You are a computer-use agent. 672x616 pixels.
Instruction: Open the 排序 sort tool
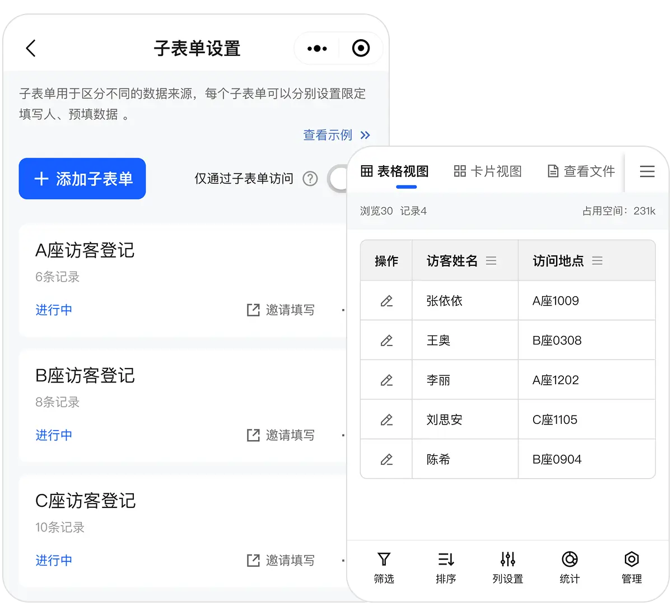coord(446,568)
